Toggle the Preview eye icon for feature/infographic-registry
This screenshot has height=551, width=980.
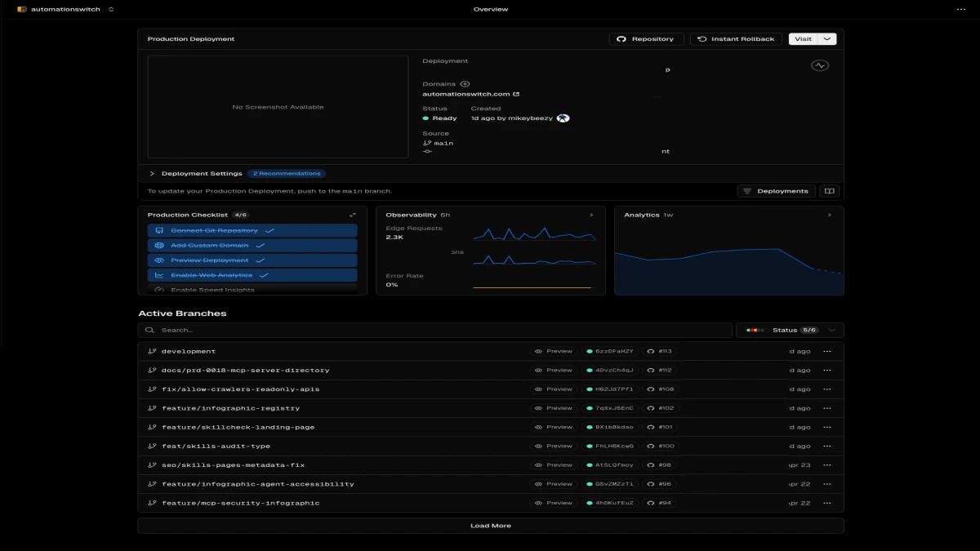coord(540,407)
